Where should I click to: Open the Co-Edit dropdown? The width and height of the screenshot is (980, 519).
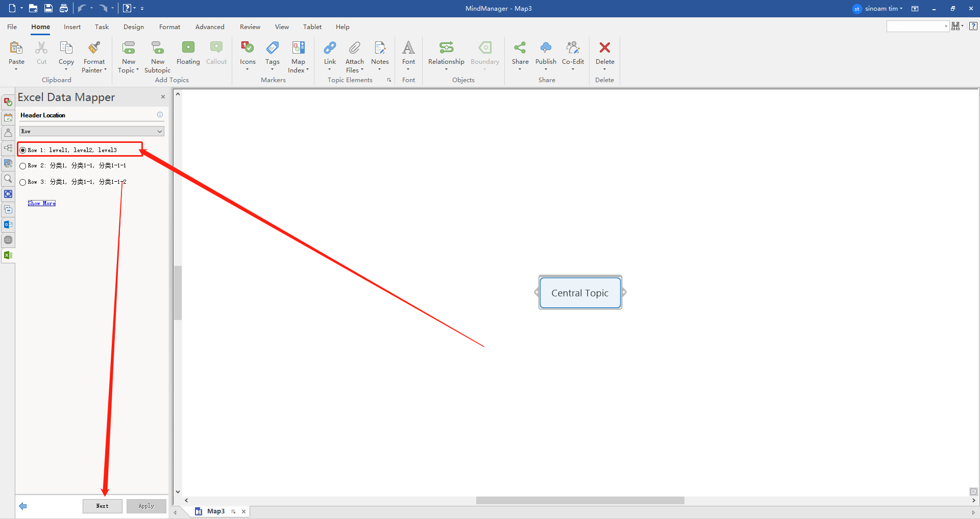click(x=573, y=69)
